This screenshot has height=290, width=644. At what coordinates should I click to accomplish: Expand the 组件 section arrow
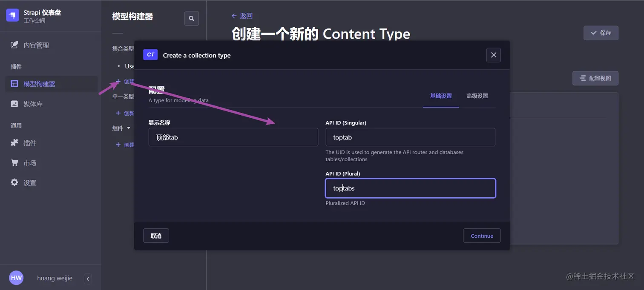129,128
